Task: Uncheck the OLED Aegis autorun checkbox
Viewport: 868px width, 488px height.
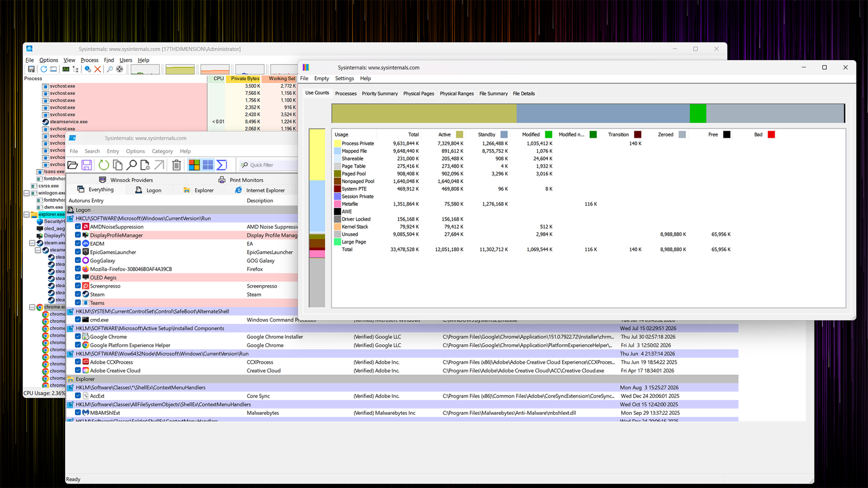Action: point(78,278)
